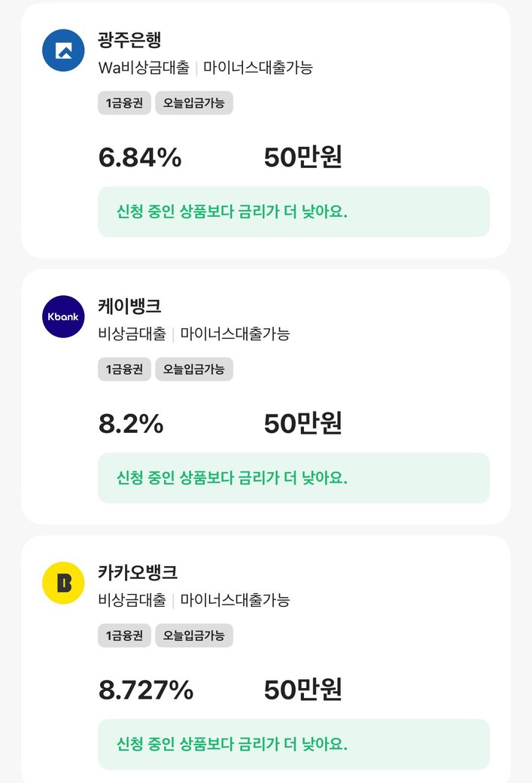The height and width of the screenshot is (783, 532).
Task: Tap green lower-rate notice under 케이뱅크
Action: pos(293,478)
